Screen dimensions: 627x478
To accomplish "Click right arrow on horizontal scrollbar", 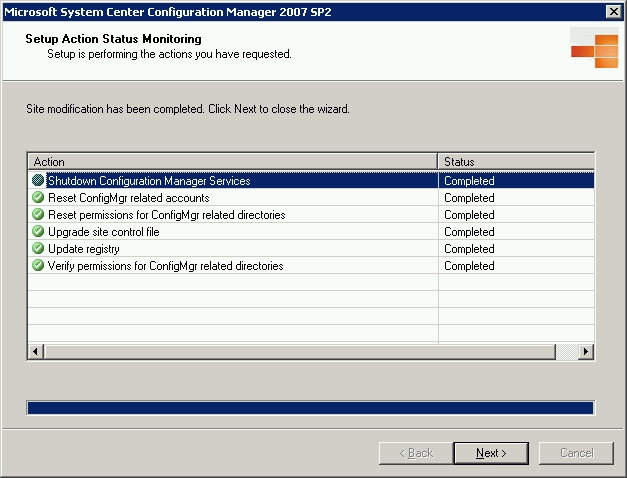I will 586,352.
